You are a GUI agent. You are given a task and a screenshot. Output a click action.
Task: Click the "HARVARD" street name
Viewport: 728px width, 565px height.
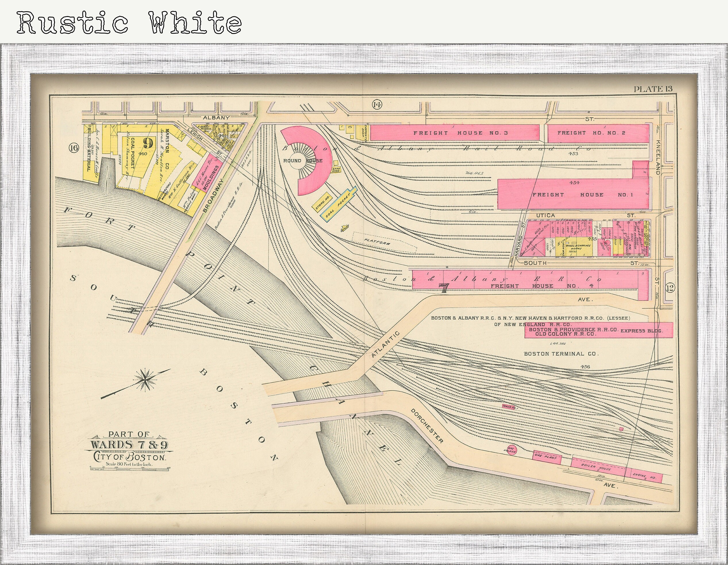[x=518, y=246]
